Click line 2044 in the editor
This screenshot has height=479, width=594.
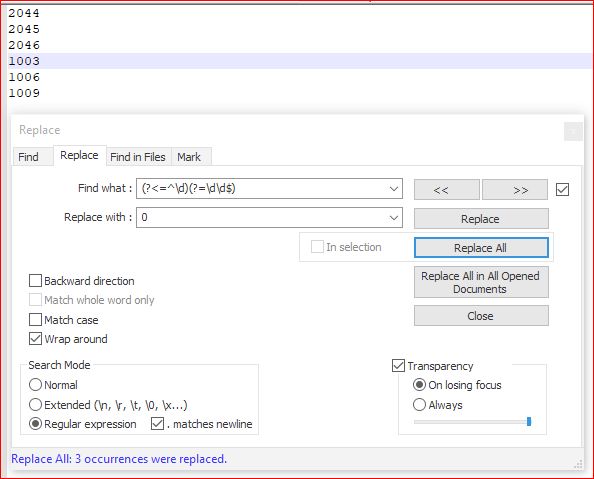coord(24,13)
